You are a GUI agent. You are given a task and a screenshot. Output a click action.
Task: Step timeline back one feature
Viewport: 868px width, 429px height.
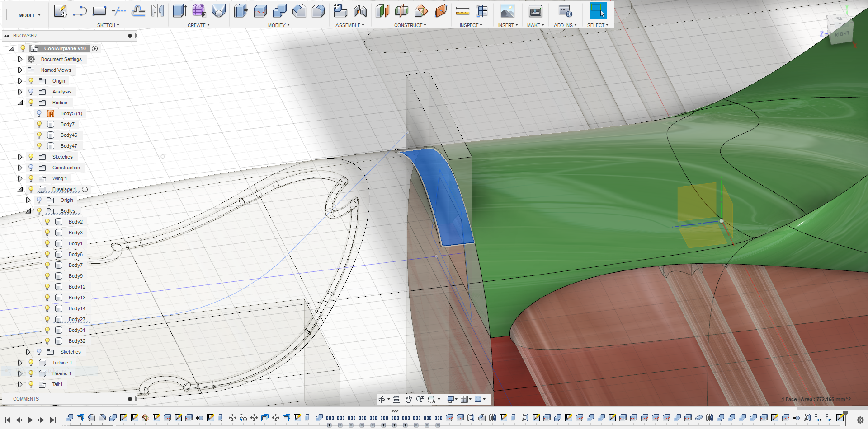19,420
